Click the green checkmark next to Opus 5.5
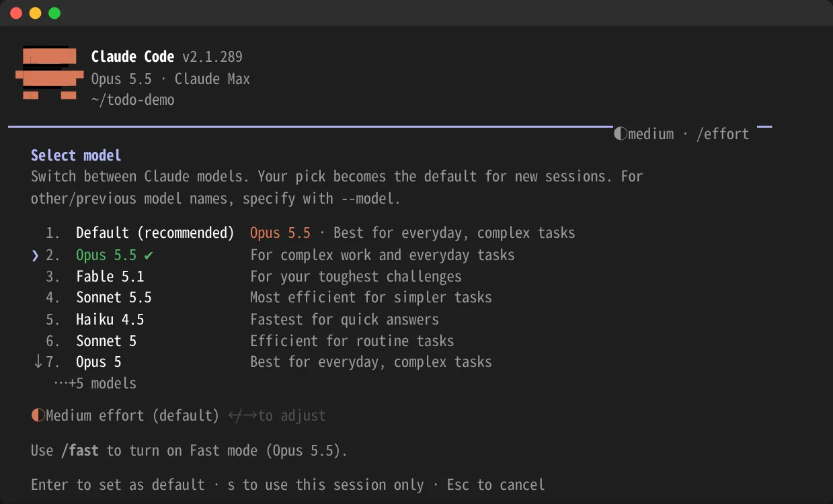This screenshot has width=833, height=504. click(x=149, y=255)
